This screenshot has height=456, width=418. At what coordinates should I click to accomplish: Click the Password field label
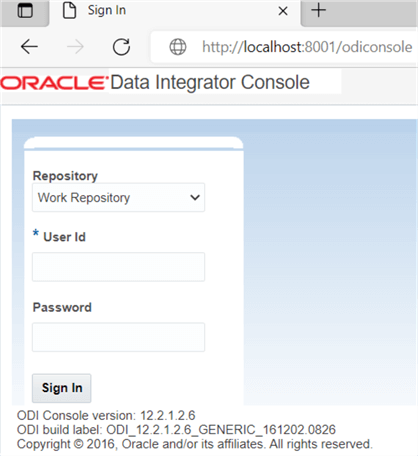[x=62, y=307]
